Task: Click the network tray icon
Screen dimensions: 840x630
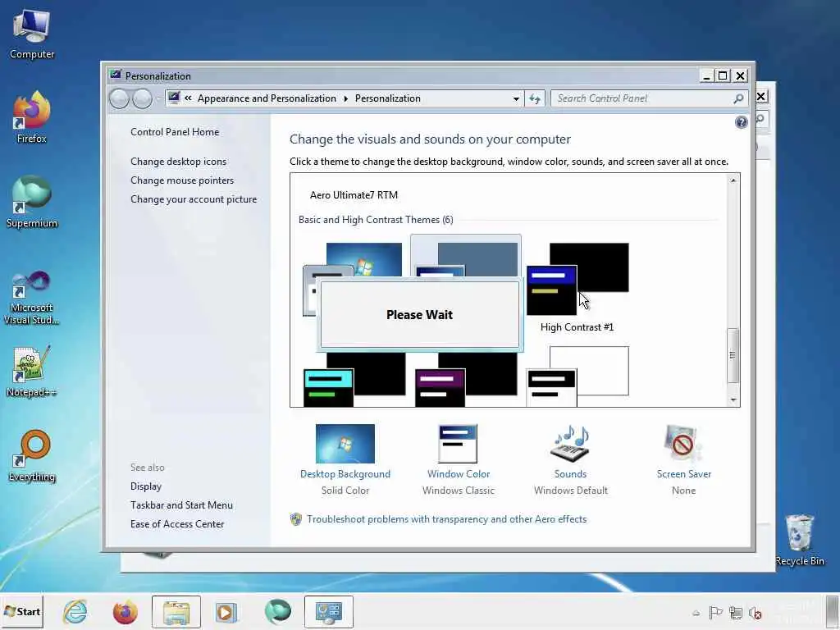Action: click(736, 613)
